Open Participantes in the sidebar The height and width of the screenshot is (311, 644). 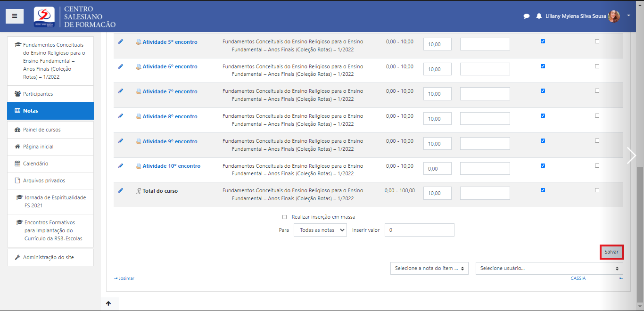(x=38, y=94)
